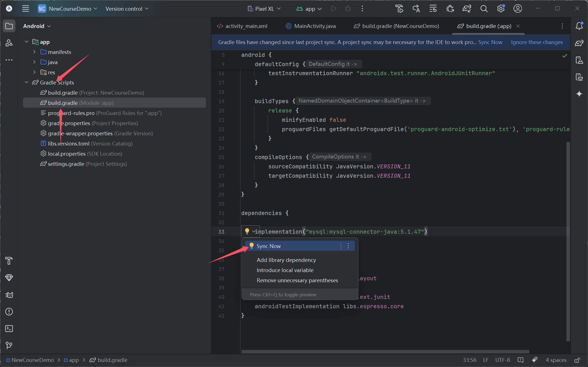Click the Sync Now link in banner
Image resolution: width=588 pixels, height=367 pixels.
pos(490,42)
